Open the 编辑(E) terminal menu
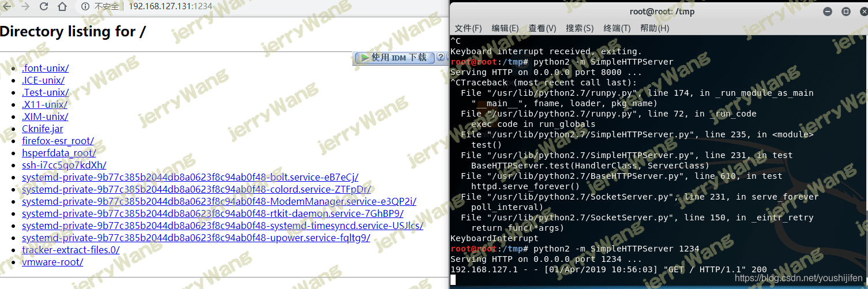868x289 pixels. 505,28
